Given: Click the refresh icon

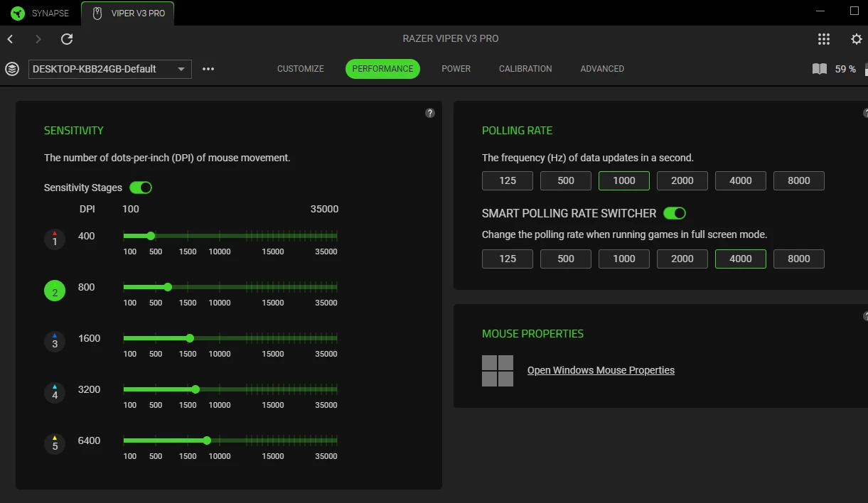Looking at the screenshot, I should 67,39.
